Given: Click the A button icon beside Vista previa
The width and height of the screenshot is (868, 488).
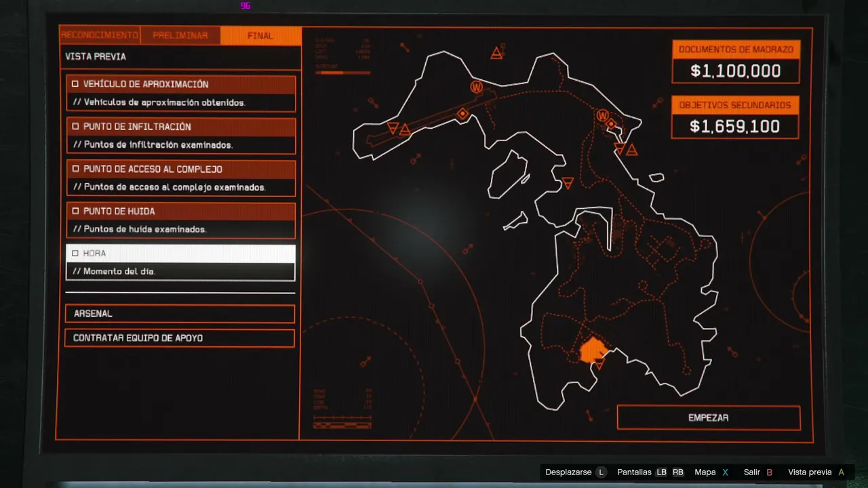Looking at the screenshot, I should [842, 472].
